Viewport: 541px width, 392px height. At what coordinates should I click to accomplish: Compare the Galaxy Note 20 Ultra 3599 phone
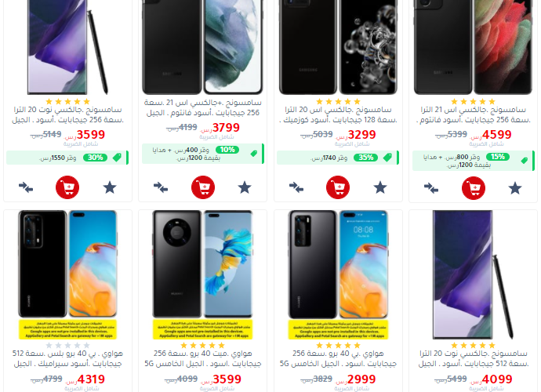[x=26, y=187]
